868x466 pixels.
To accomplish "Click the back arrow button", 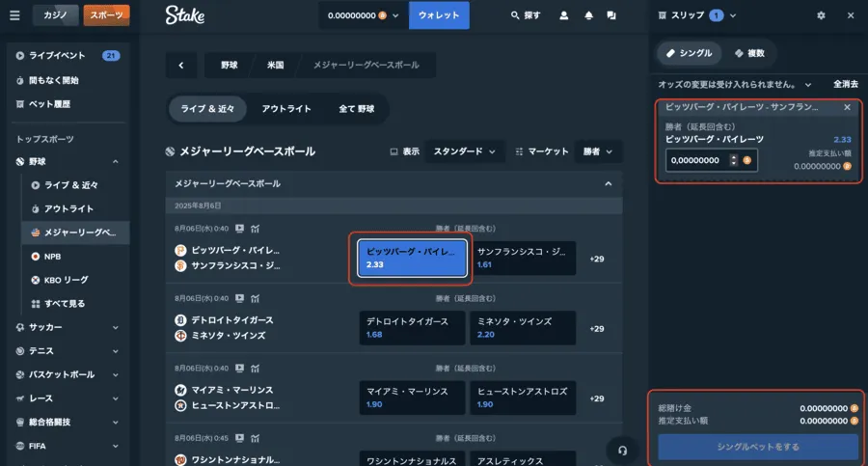I will (x=181, y=66).
